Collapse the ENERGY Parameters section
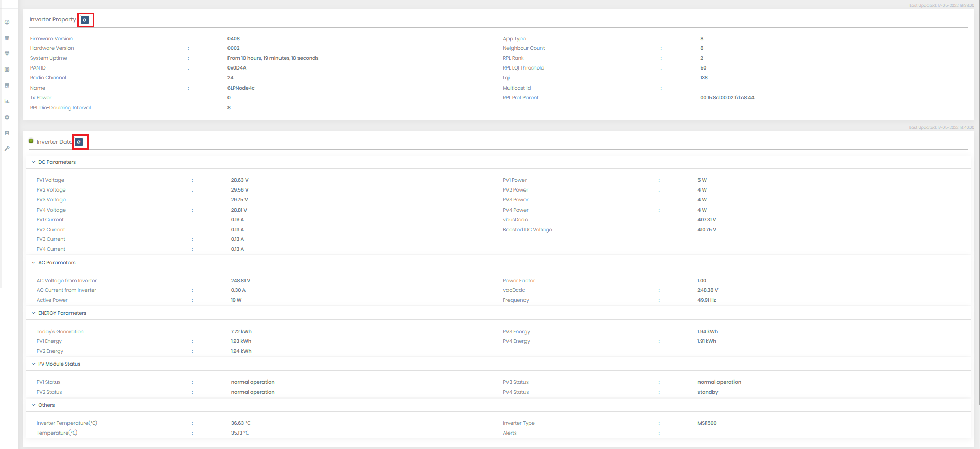The width and height of the screenshot is (980, 449). [34, 313]
